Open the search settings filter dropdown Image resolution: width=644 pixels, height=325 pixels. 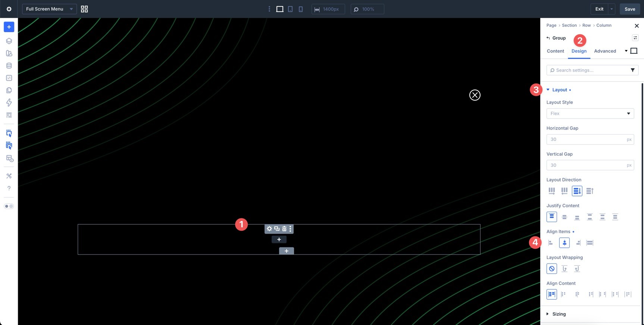(632, 70)
